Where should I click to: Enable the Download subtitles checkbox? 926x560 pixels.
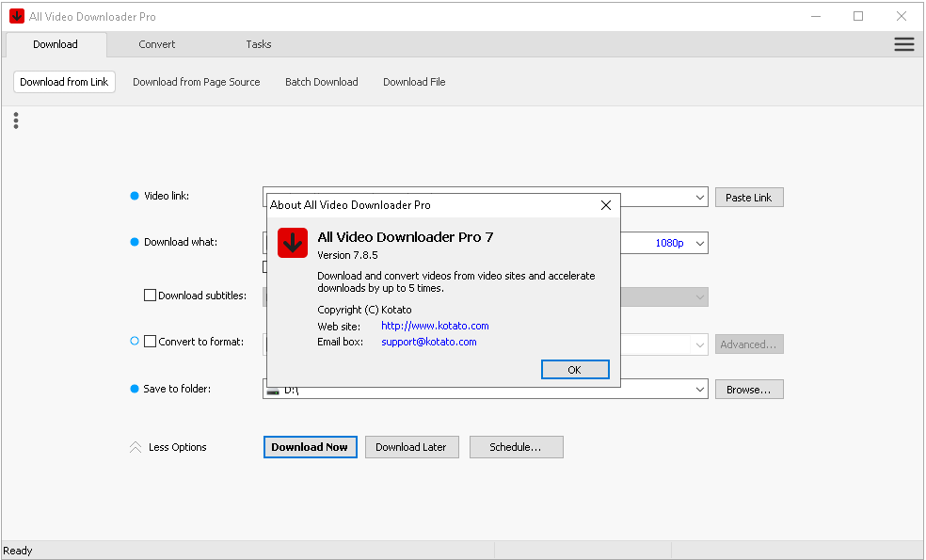pyautogui.click(x=150, y=296)
